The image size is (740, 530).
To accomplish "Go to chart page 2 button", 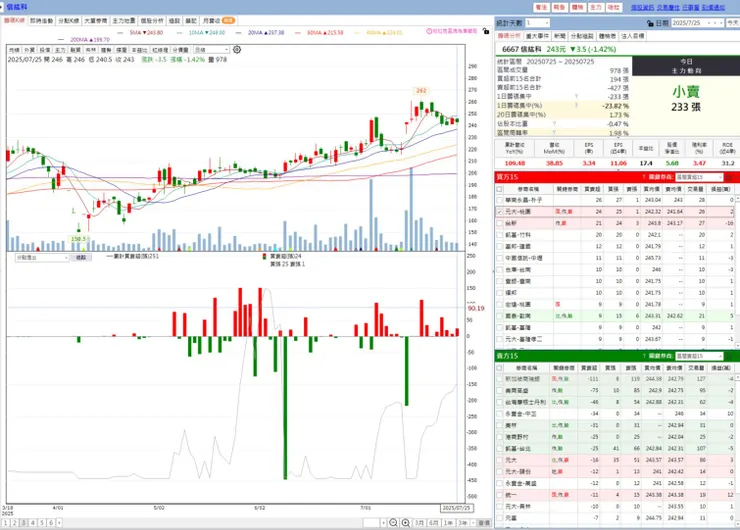I will pyautogui.click(x=15, y=522).
